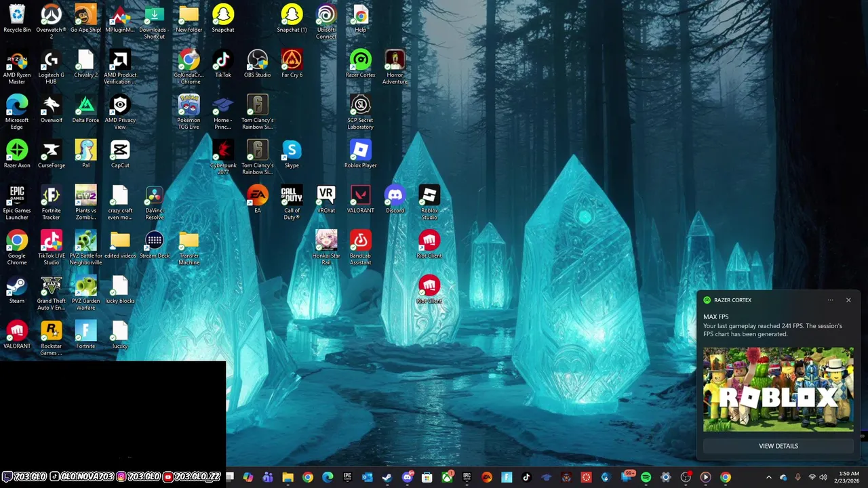Screen dimensions: 868x488
Task: Open Spotify from the taskbar
Action: (x=646, y=477)
